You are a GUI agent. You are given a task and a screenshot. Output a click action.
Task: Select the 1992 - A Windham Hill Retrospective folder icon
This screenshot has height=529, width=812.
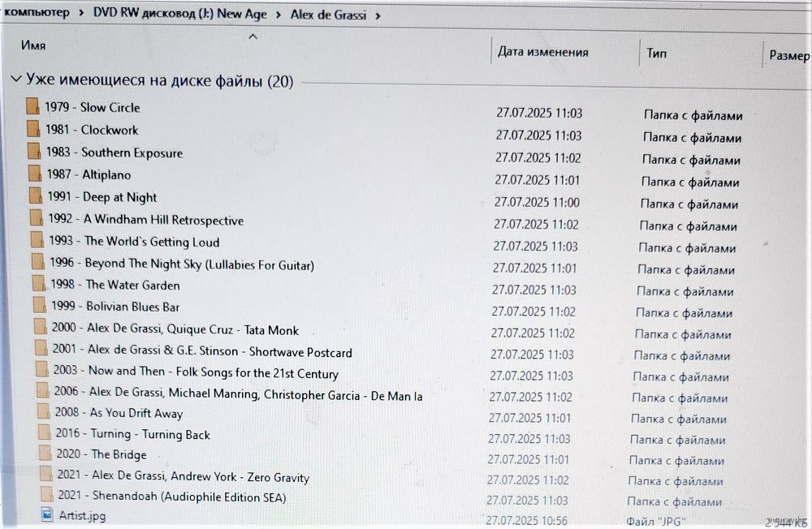(37, 218)
